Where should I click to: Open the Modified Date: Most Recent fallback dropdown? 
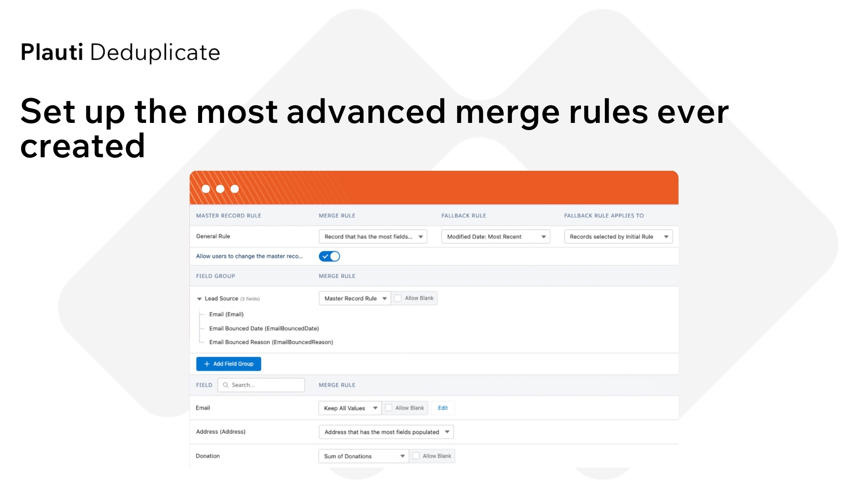coord(495,236)
